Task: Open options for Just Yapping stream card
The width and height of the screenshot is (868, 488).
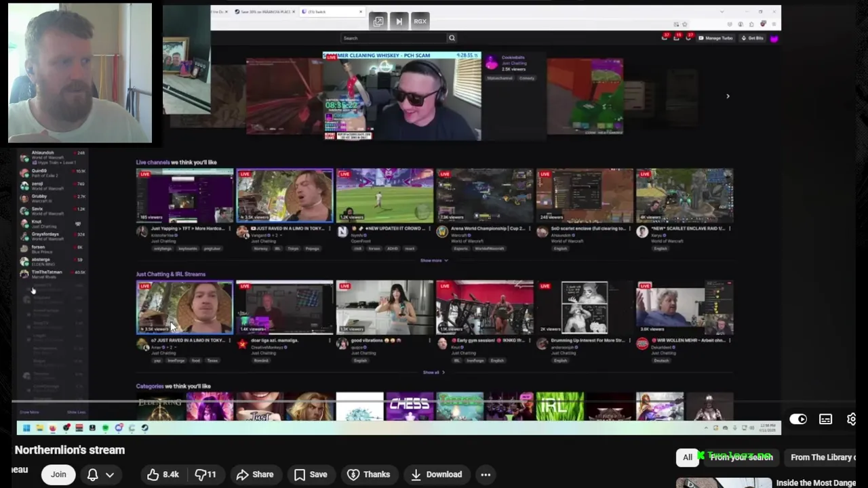Action: coord(230,228)
